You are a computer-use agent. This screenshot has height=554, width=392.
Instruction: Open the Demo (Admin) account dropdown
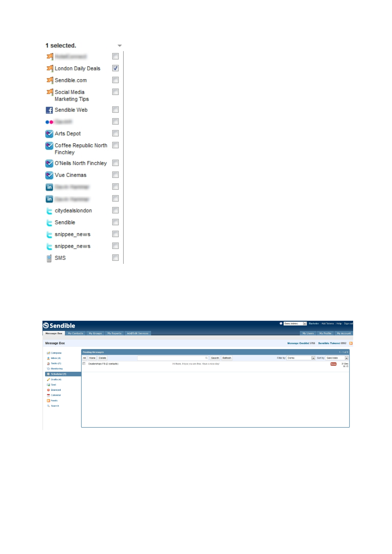tap(295, 324)
